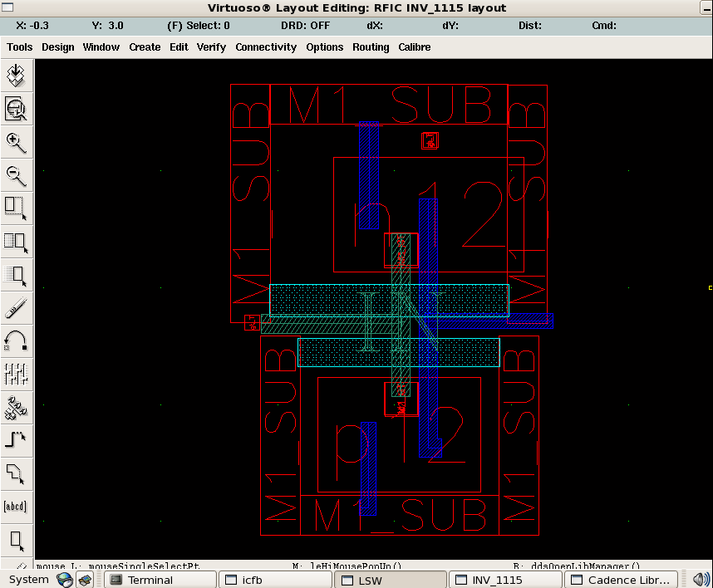Click the Create Instance icon
713x588 pixels.
click(x=17, y=408)
